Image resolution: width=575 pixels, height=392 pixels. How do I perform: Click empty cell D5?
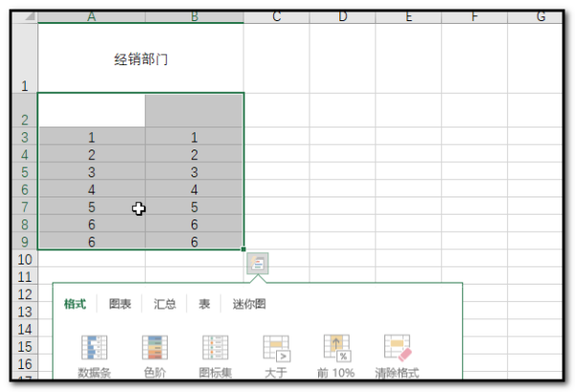pos(342,172)
